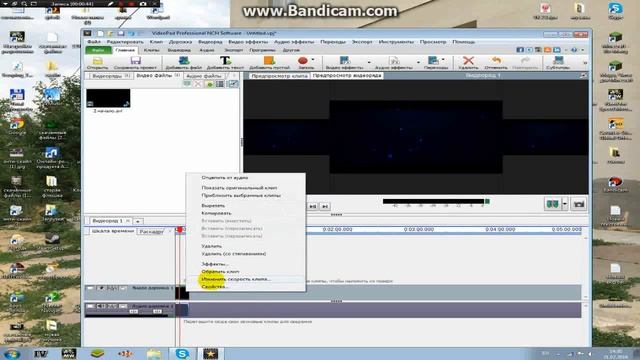Choose Приблизить выбранные клипы

[241, 196]
